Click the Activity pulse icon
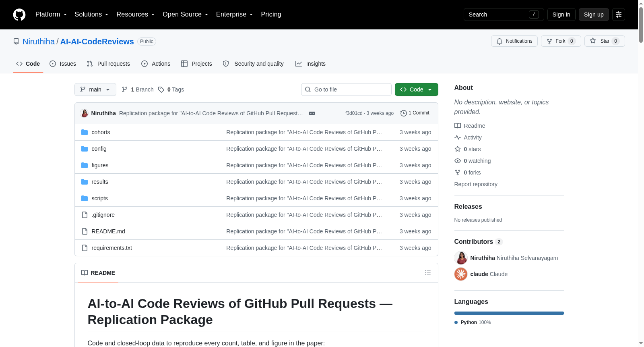The height and width of the screenshot is (347, 644). (458, 137)
